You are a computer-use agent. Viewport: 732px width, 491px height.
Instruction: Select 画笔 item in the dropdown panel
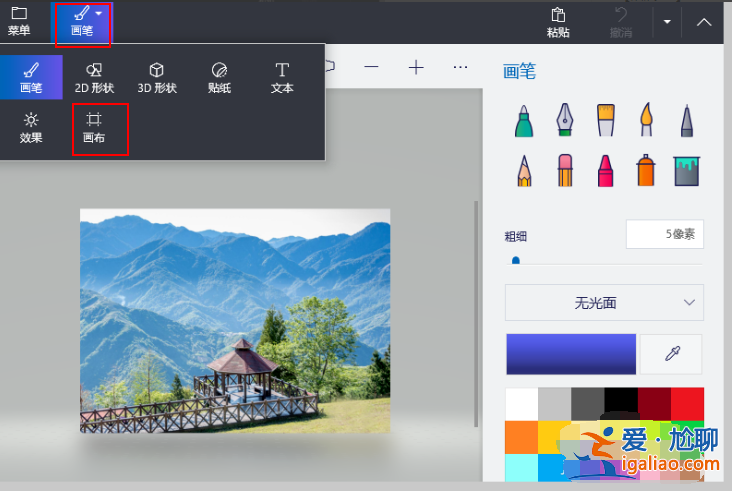[31, 77]
